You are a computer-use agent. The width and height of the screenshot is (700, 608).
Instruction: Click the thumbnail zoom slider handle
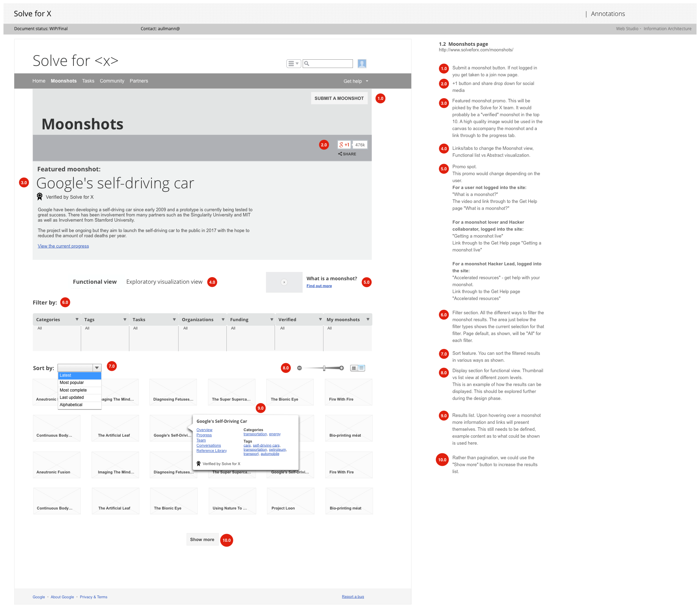[324, 368]
